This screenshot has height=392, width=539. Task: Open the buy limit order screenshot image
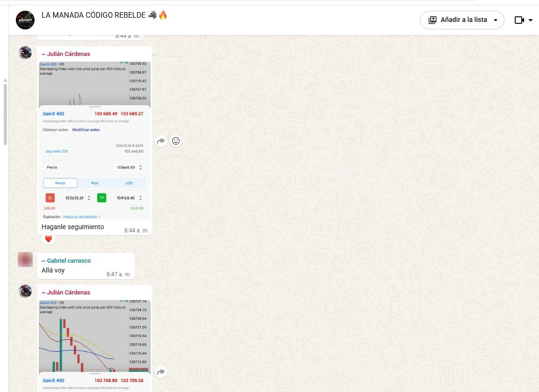tap(95, 140)
